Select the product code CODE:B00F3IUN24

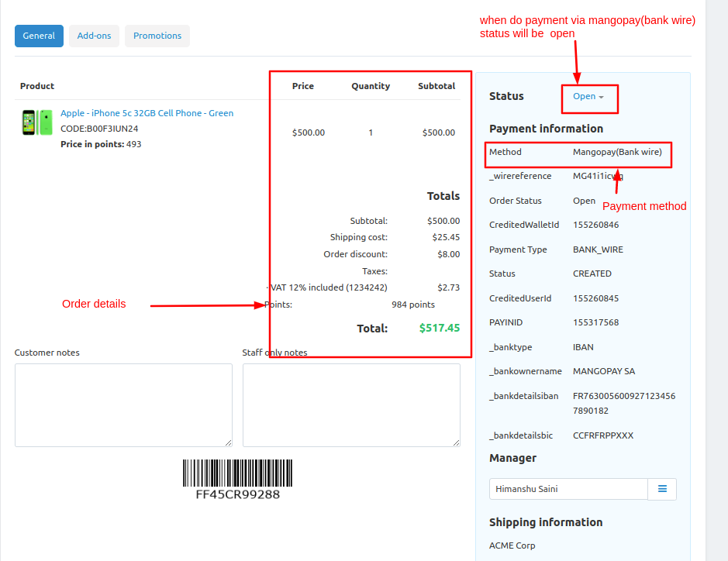coord(99,129)
